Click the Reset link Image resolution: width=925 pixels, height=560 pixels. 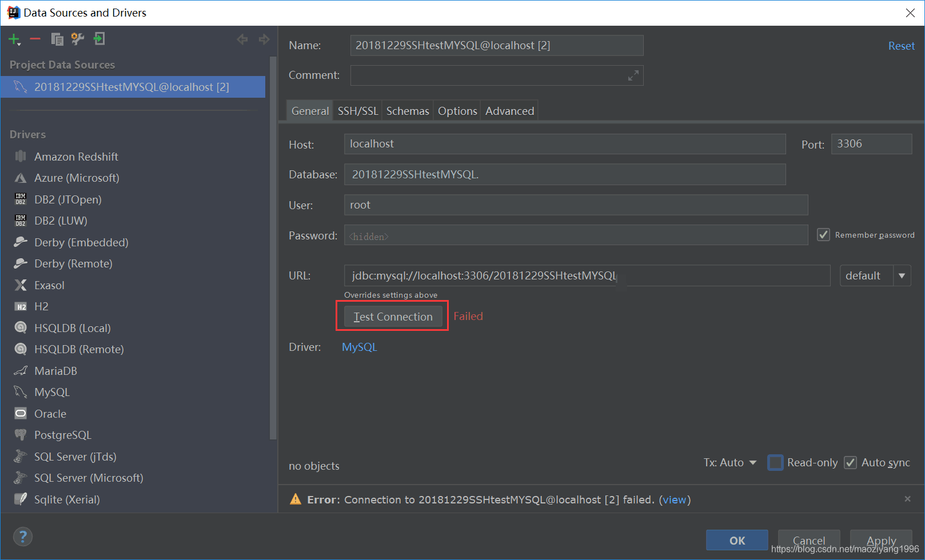coord(901,45)
